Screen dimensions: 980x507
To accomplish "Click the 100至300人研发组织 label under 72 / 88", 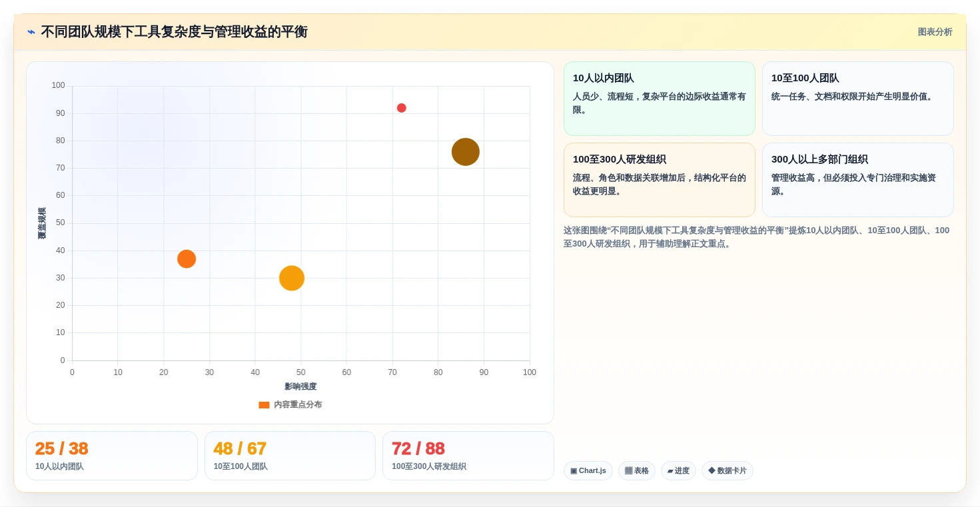I will point(429,466).
